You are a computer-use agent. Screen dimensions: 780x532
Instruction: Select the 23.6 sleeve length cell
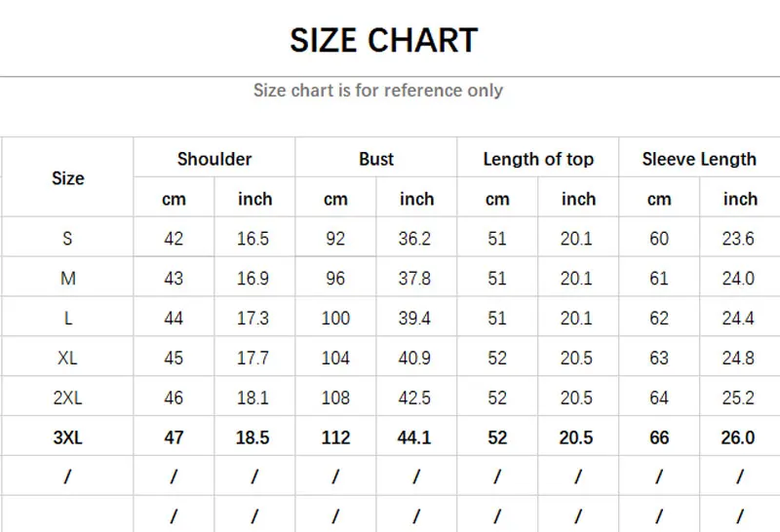tap(738, 239)
